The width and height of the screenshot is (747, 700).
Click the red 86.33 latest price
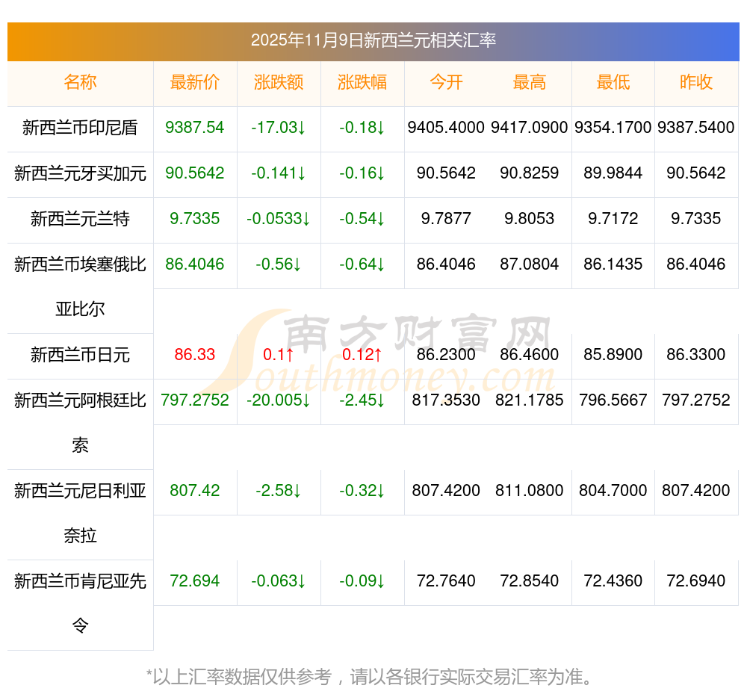pos(195,355)
